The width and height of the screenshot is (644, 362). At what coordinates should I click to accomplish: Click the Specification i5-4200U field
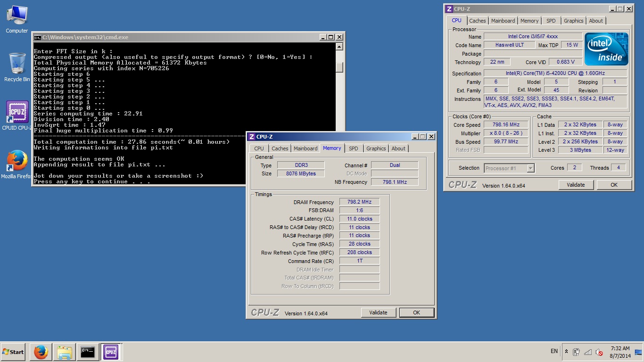coord(555,73)
